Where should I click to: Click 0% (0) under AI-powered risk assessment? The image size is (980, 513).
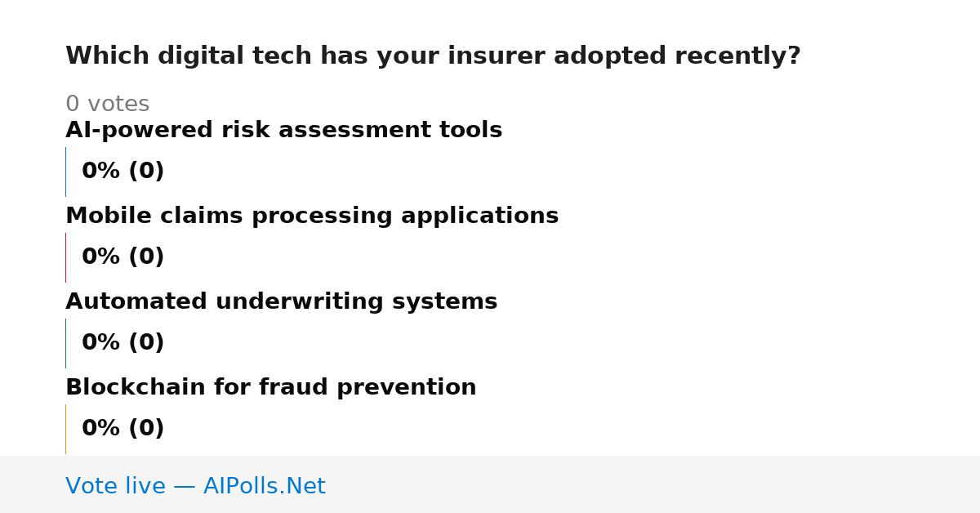[122, 172]
